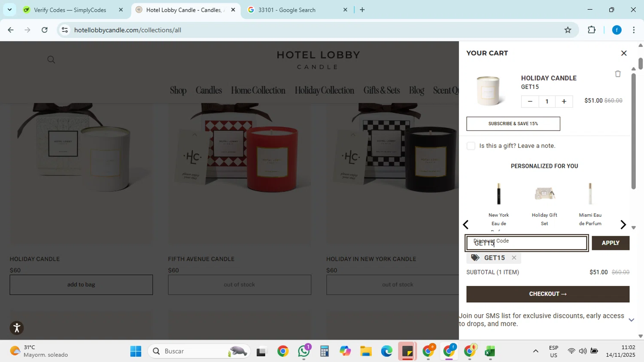This screenshot has width=644, height=362.
Task: Bookmark this page with the star
Action: 568,30
